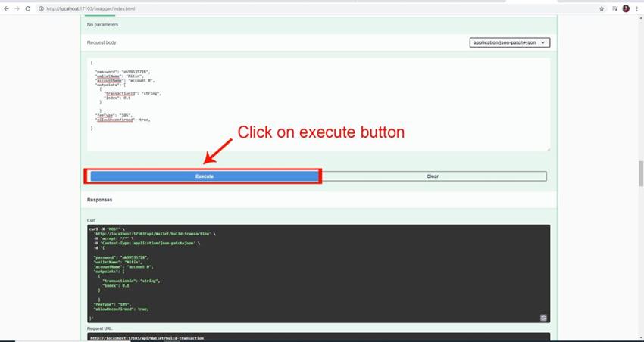Copy the curl command with clipboard icon
Viewport: 644px width, 342px height.
[543, 318]
